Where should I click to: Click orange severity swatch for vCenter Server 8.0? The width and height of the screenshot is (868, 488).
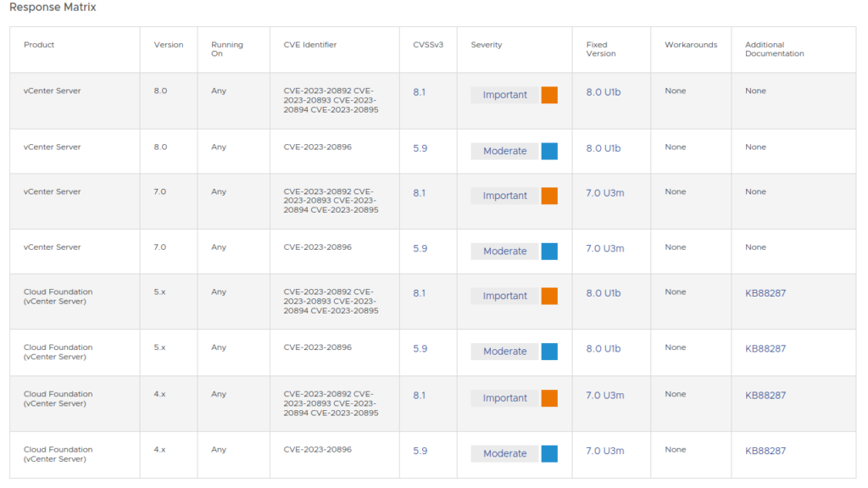click(x=549, y=95)
